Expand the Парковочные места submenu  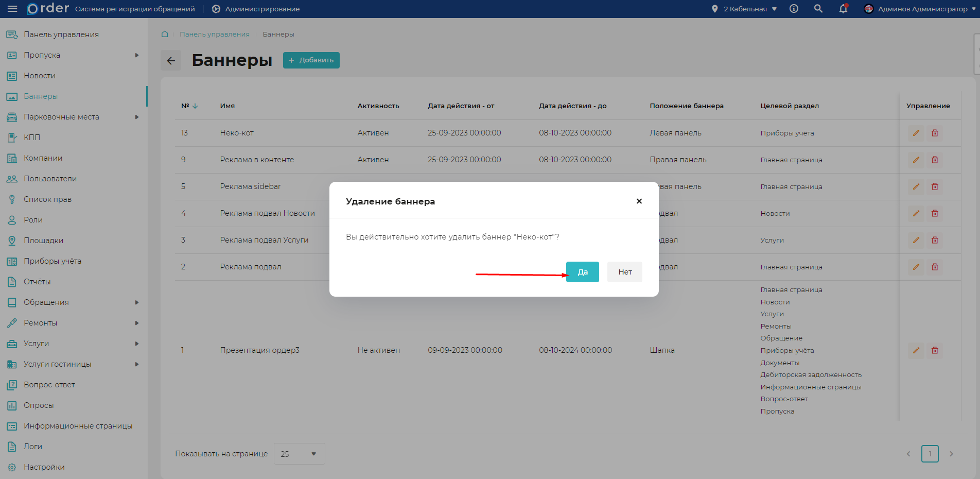point(136,117)
